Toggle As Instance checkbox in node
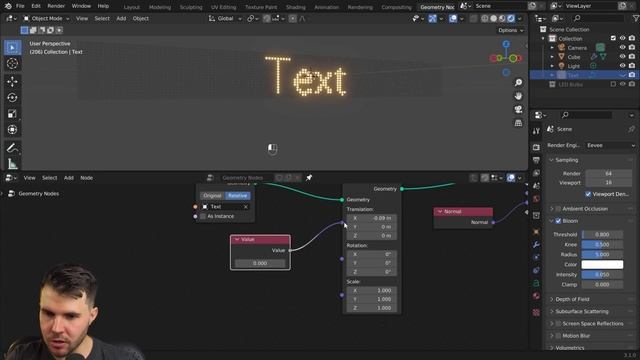The image size is (640, 360). coord(203,216)
